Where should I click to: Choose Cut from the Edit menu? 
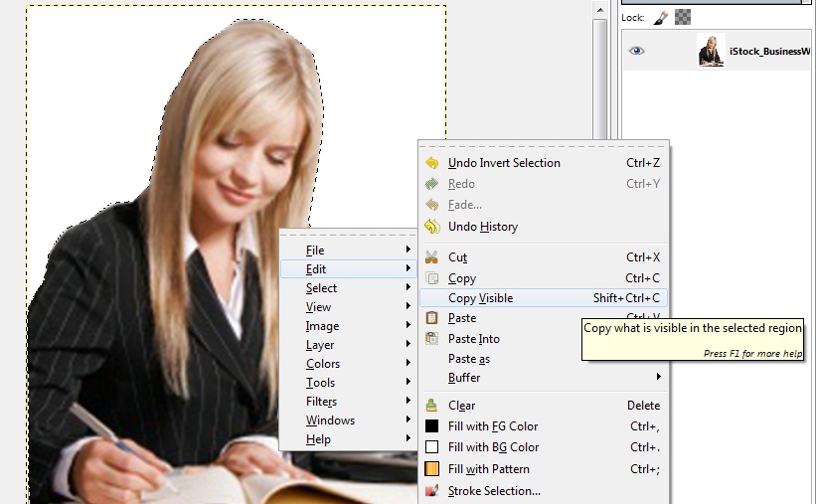[x=544, y=257]
